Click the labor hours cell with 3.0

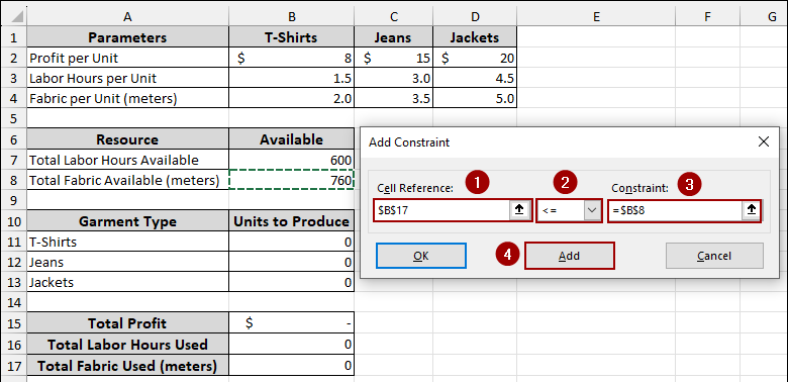tap(393, 78)
